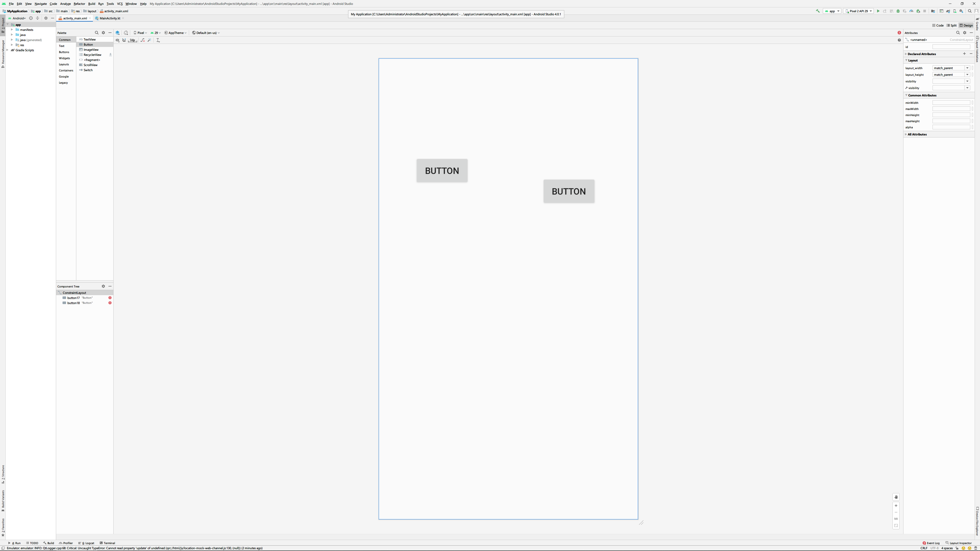Run the app with green play icon
Image resolution: width=980 pixels, height=551 pixels.
tap(878, 11)
